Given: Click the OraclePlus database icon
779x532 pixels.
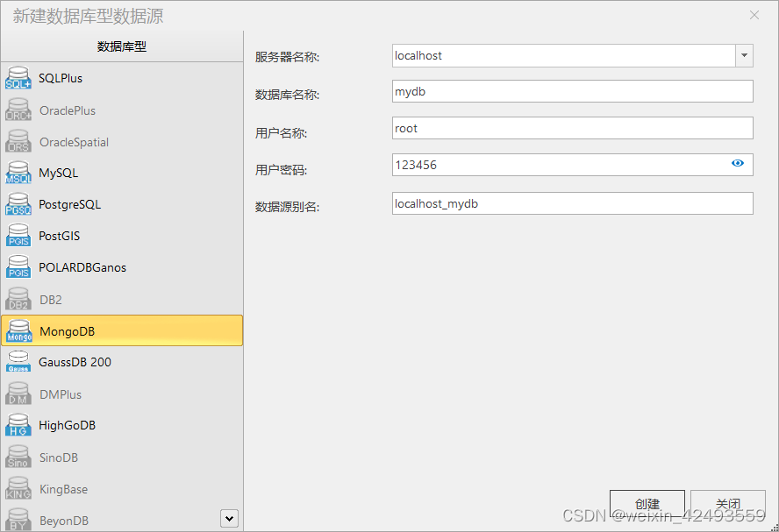Looking at the screenshot, I should [x=18, y=110].
